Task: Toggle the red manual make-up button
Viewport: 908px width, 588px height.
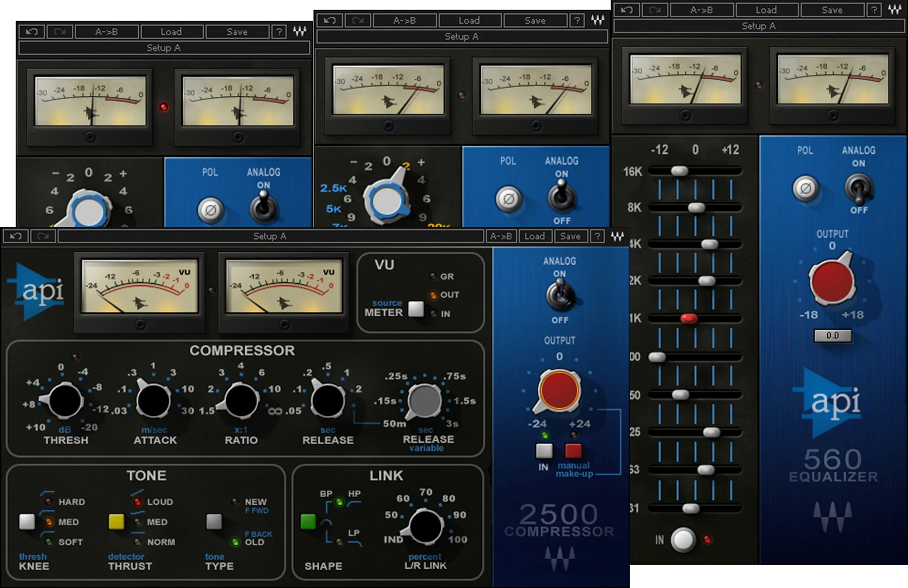Action: point(573,450)
